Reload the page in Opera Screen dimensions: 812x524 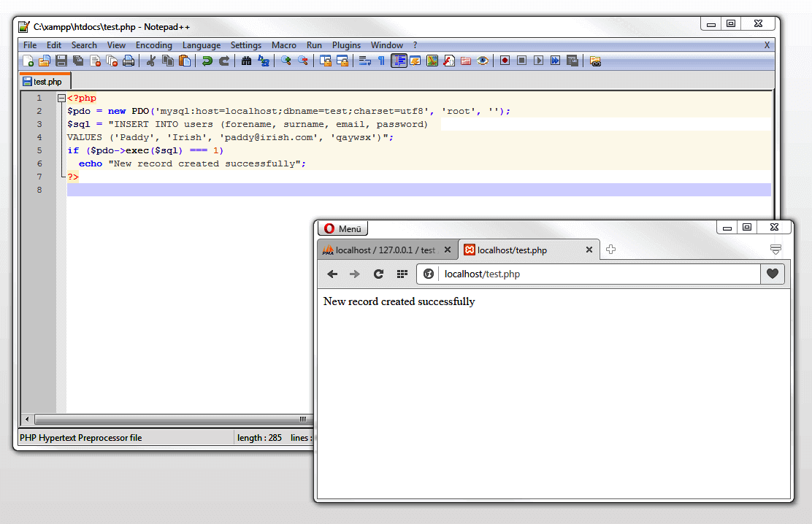click(x=378, y=274)
